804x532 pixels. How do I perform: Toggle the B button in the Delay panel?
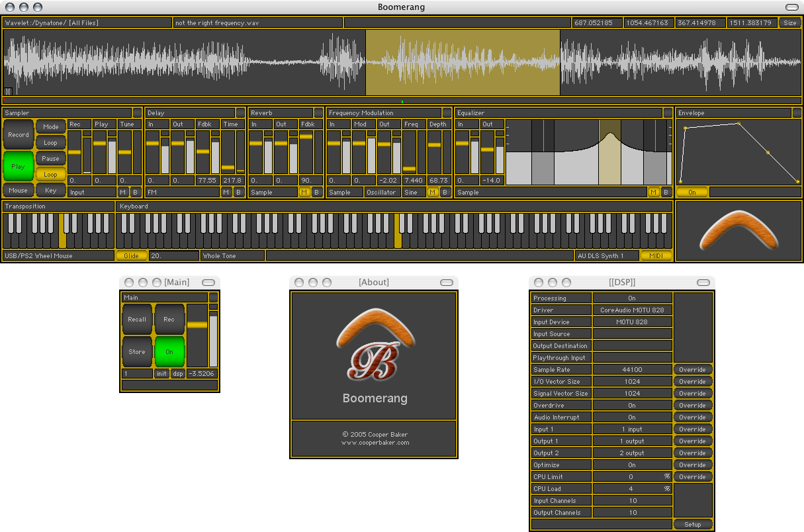pos(238,193)
